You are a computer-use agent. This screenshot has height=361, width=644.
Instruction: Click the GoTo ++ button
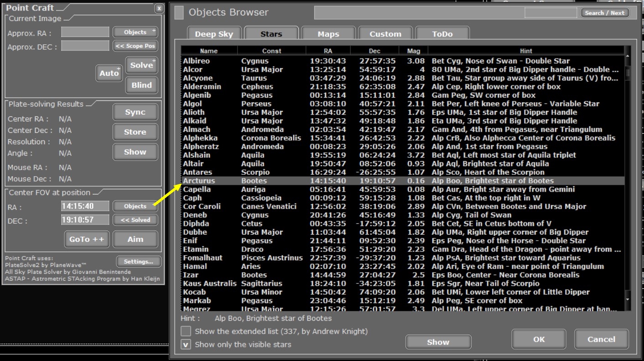click(87, 239)
